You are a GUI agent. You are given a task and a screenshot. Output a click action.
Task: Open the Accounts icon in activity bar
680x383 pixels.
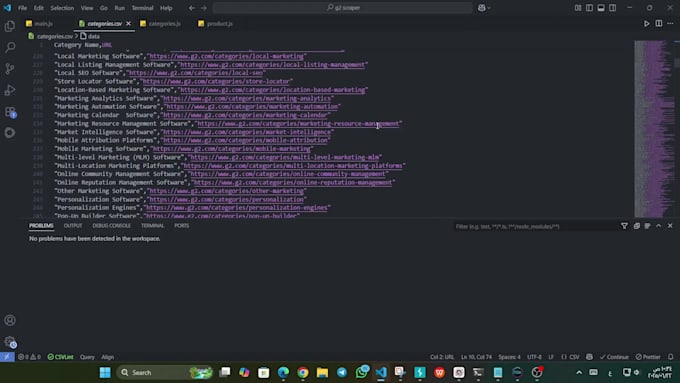click(x=10, y=320)
